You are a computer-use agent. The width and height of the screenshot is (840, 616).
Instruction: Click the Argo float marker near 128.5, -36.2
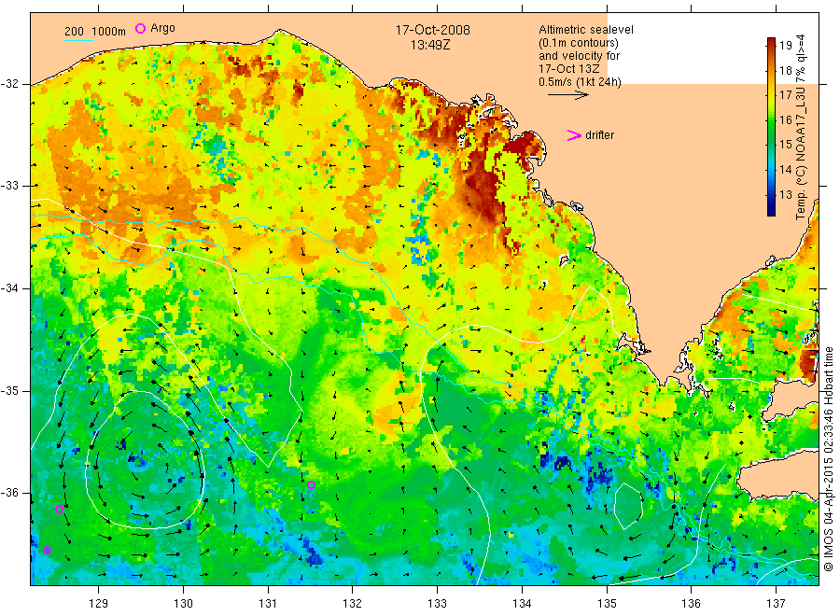[x=60, y=509]
